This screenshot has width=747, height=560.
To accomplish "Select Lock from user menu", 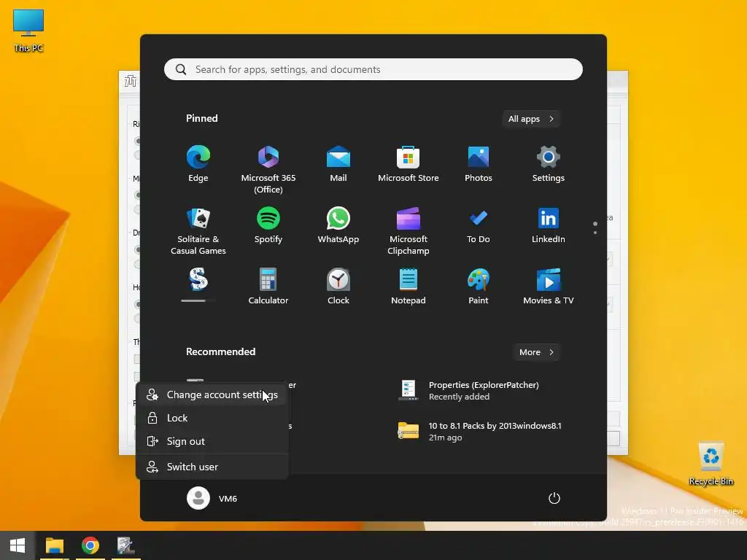I will point(212,418).
